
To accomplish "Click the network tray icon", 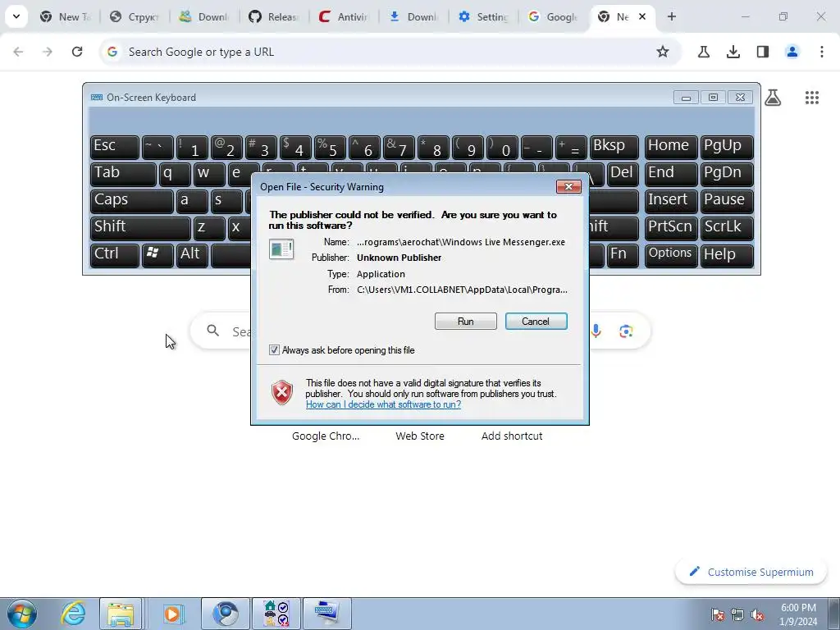I will tap(737, 614).
